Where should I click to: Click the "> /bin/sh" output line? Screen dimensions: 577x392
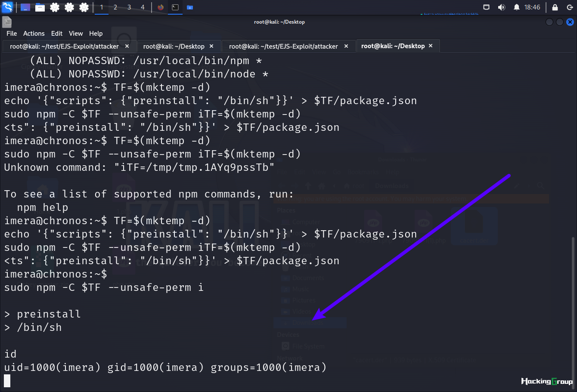33,327
